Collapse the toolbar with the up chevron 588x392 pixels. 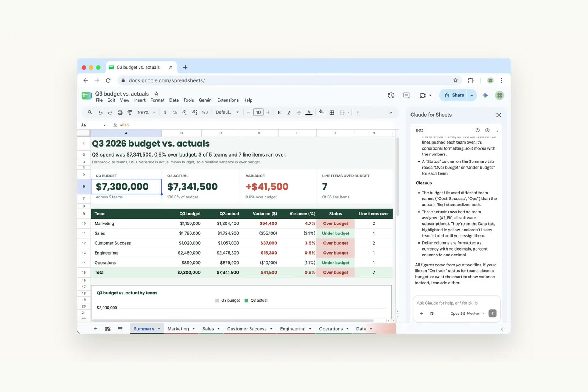pyautogui.click(x=391, y=112)
